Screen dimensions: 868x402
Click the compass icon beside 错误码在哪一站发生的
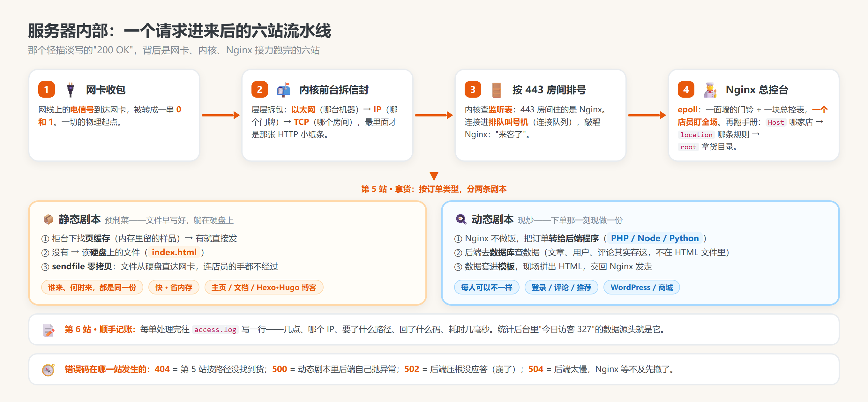48,370
